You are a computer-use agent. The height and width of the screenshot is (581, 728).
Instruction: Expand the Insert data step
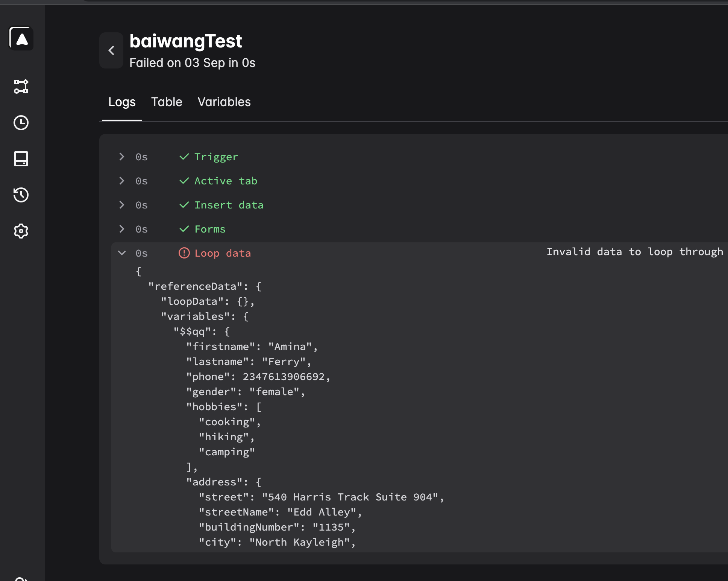[121, 205]
